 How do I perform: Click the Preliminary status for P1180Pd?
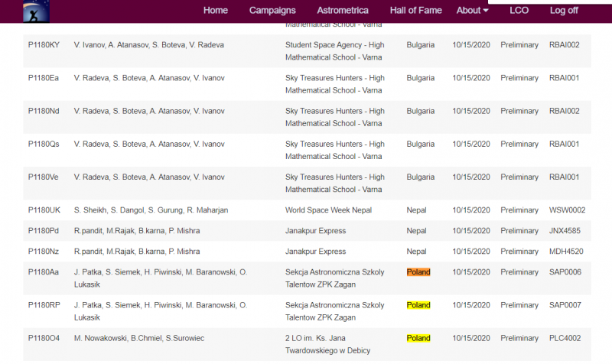(519, 230)
